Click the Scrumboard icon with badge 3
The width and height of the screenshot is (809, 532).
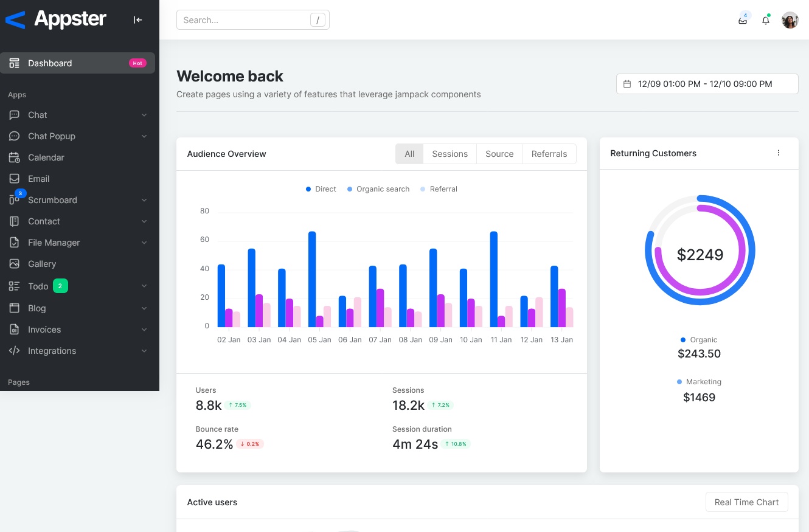15,200
